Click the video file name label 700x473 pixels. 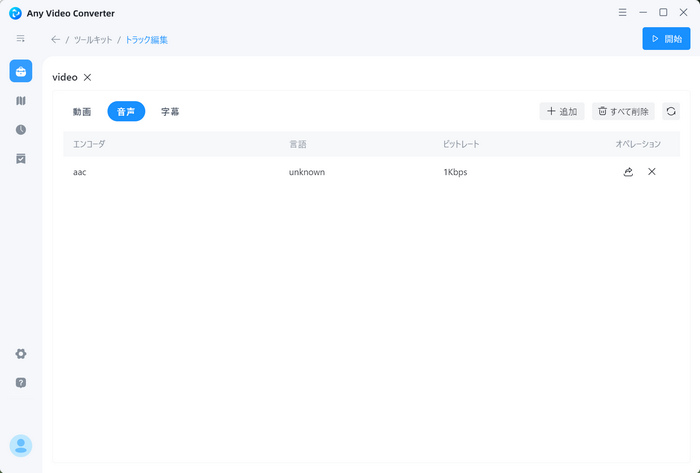pyautogui.click(x=65, y=78)
